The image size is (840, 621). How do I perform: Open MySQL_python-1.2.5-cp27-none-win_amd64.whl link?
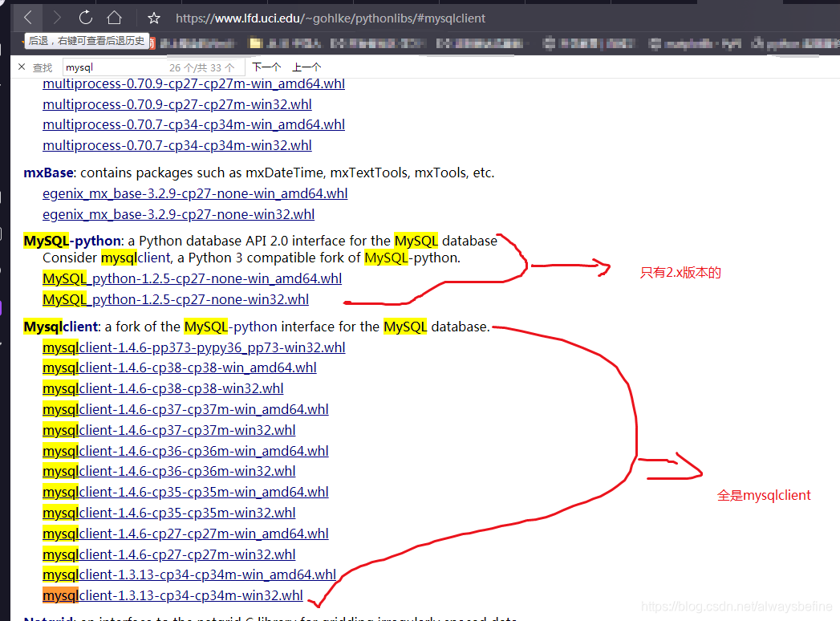click(192, 278)
